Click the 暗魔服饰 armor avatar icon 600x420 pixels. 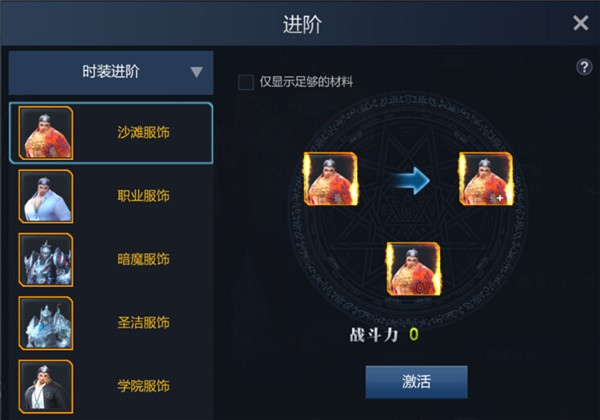pos(46,260)
